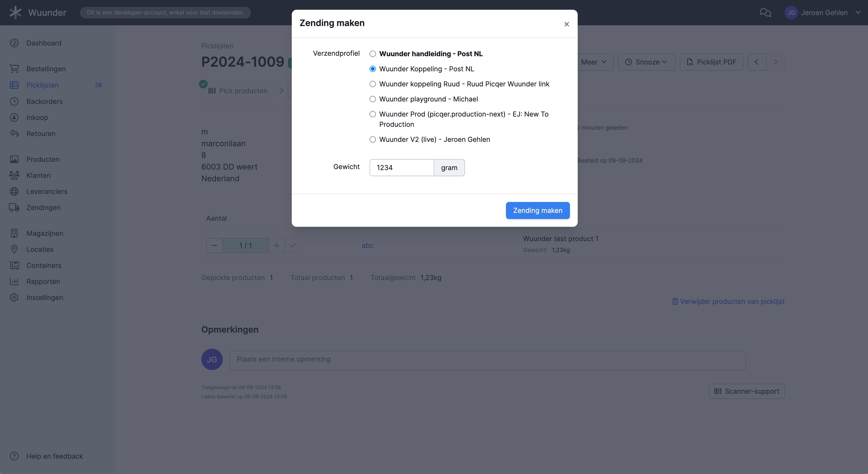Select Wuunder playground - Michael radio option

(373, 99)
